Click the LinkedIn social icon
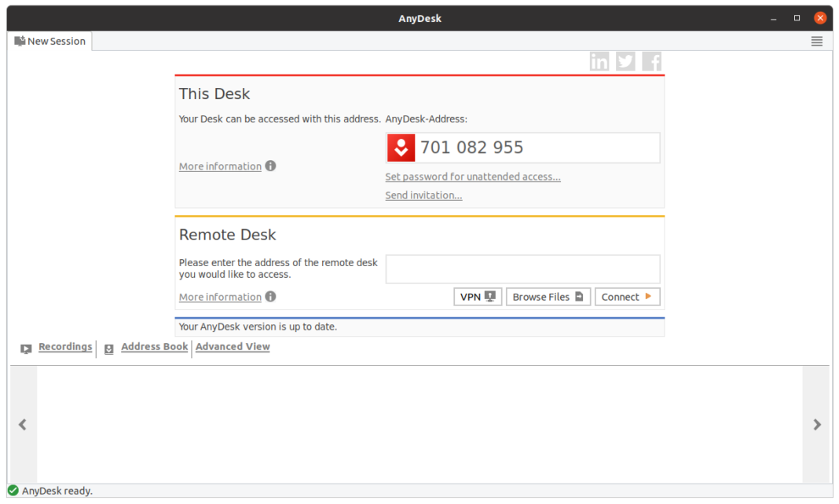The image size is (839, 504). point(599,60)
